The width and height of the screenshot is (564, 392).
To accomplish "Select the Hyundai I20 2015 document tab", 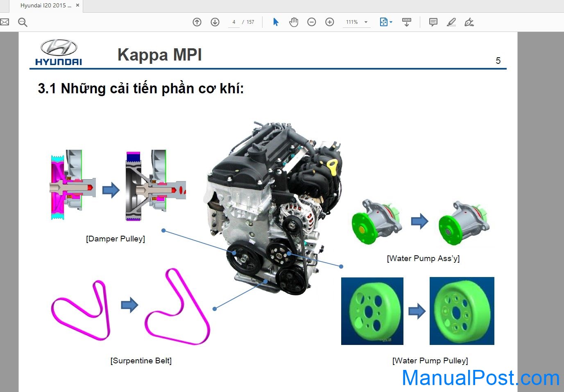I will coord(46,6).
